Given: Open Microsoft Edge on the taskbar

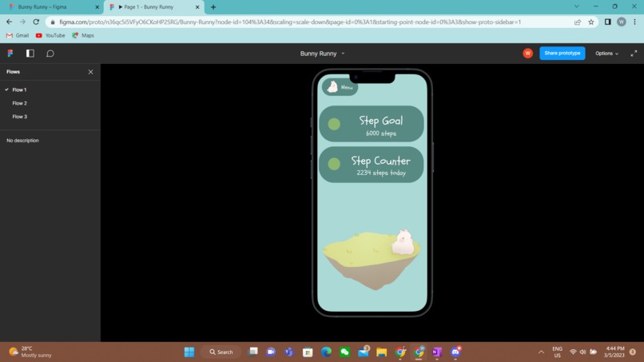Looking at the screenshot, I should pos(326,352).
